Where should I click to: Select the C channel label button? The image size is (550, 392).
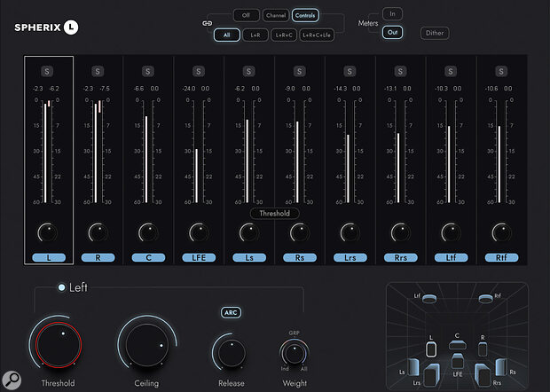[x=148, y=258]
